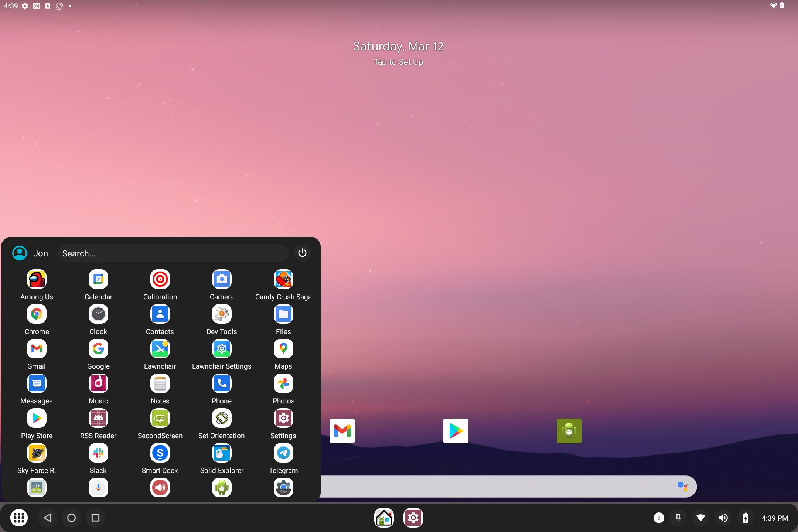
Task: Open Candy Crush Saga
Action: (283, 279)
